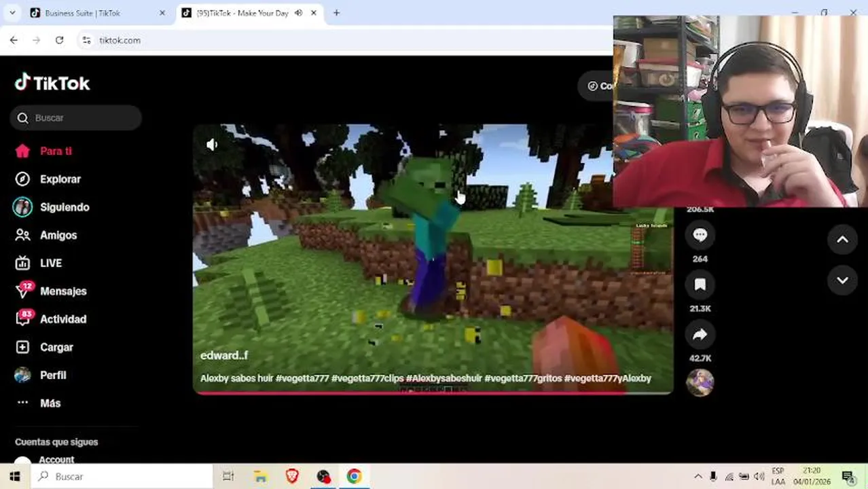This screenshot has height=489, width=868.
Task: Share the video with the arrow icon
Action: (700, 334)
